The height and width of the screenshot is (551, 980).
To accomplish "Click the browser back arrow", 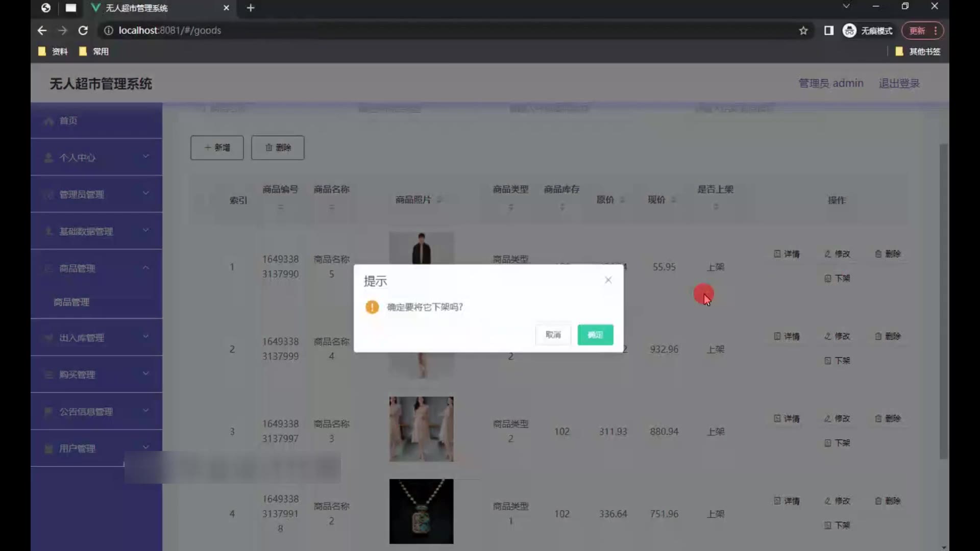I will (x=42, y=31).
